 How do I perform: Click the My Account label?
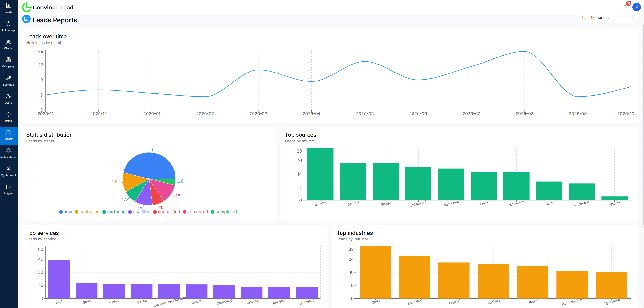8,175
